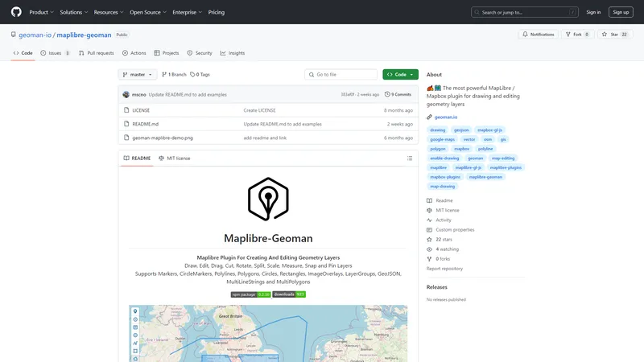Switch to the Issues tab
Screen dimensions: 644x362
55,53
